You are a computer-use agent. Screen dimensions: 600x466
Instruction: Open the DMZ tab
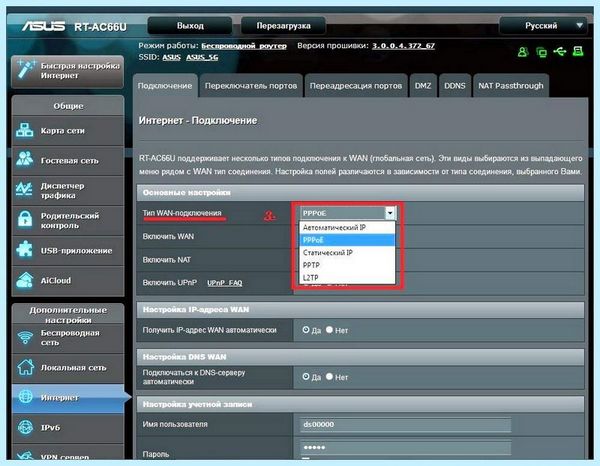[423, 86]
